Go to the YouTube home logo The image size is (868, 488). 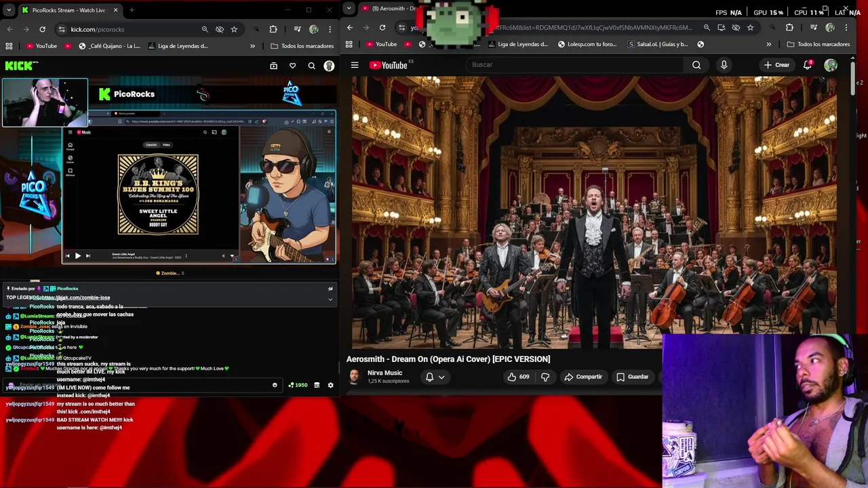tap(389, 65)
